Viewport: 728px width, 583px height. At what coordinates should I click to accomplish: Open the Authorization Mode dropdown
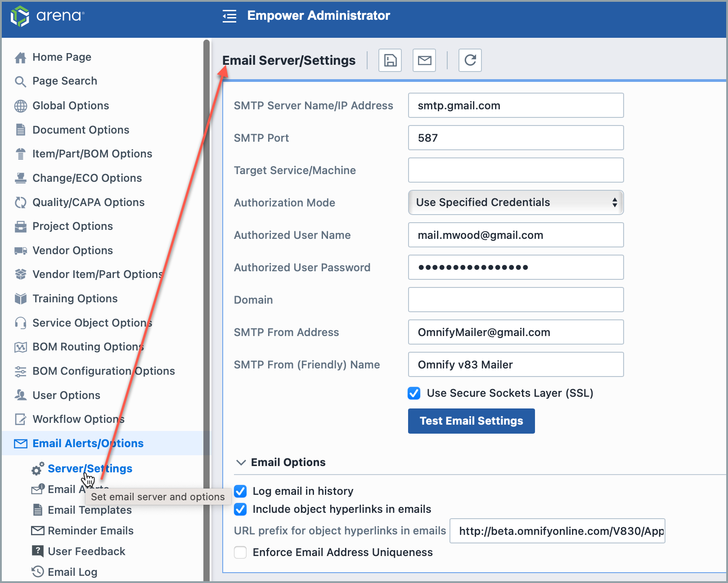coord(515,202)
